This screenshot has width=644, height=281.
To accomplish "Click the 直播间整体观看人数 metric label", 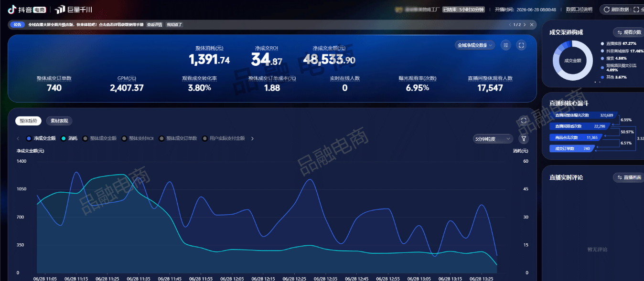I will coord(490,78).
